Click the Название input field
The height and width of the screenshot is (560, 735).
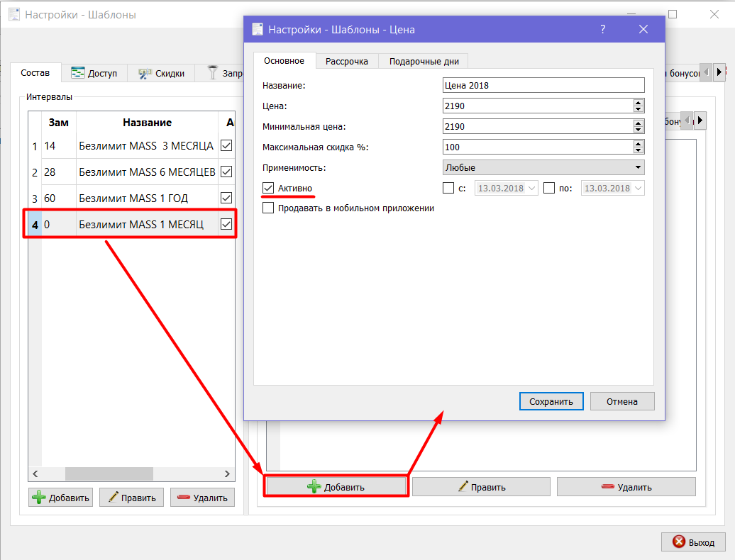pos(543,85)
